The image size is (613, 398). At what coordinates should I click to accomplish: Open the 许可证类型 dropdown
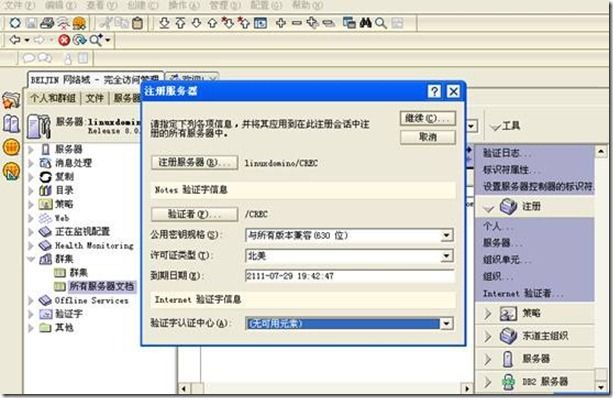[446, 256]
